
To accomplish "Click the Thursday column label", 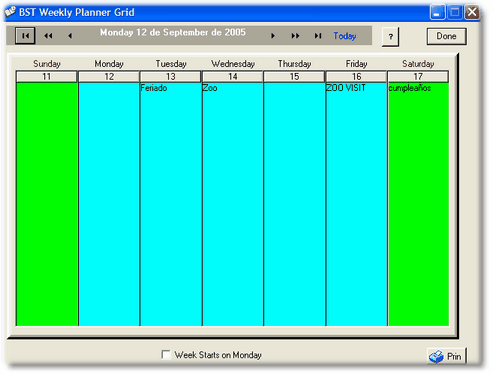I will click(295, 64).
